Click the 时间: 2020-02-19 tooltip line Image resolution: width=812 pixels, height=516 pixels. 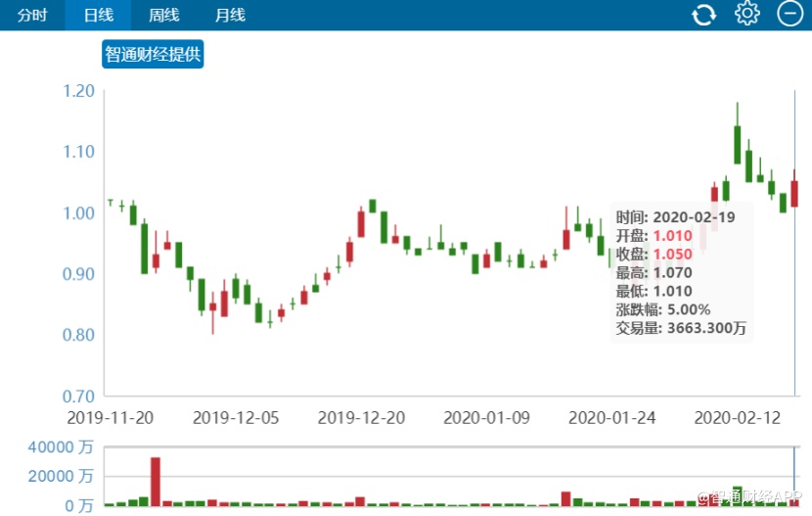tap(675, 217)
